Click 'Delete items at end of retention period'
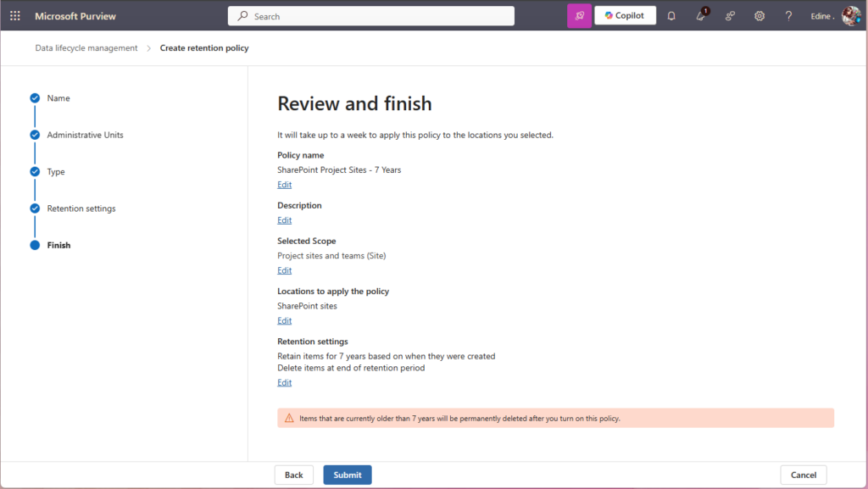 pyautogui.click(x=351, y=368)
